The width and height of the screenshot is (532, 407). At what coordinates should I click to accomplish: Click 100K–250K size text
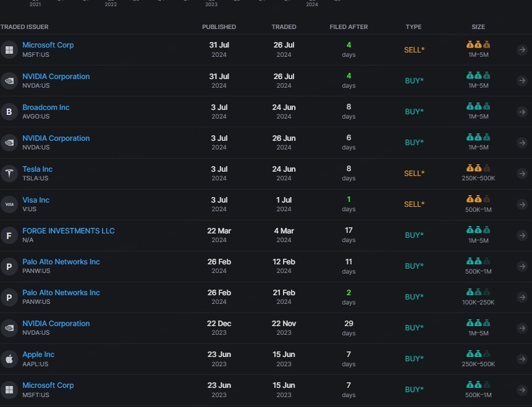(478, 302)
